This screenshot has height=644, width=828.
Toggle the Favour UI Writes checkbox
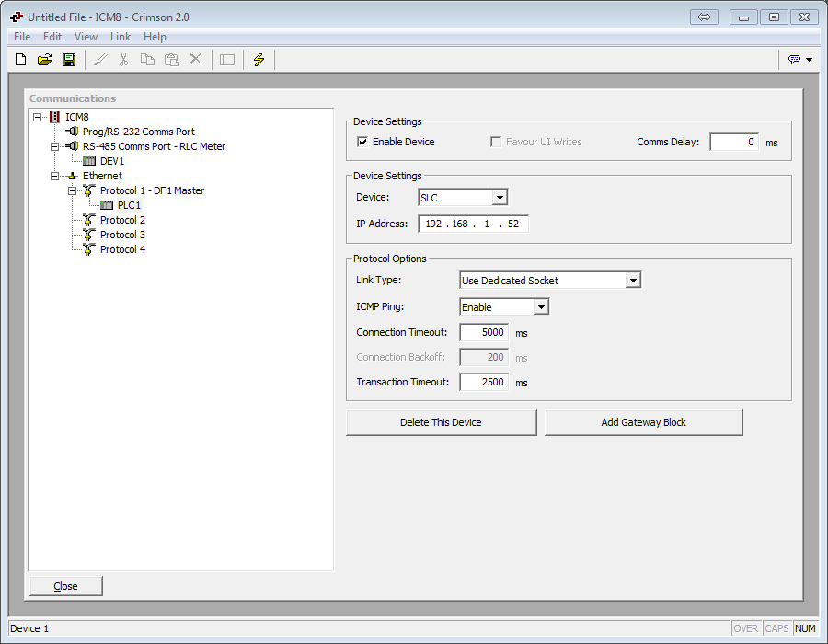pyautogui.click(x=496, y=142)
